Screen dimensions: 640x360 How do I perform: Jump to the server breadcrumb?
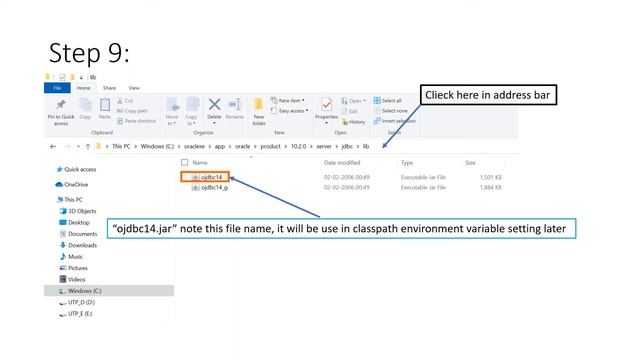tap(324, 146)
